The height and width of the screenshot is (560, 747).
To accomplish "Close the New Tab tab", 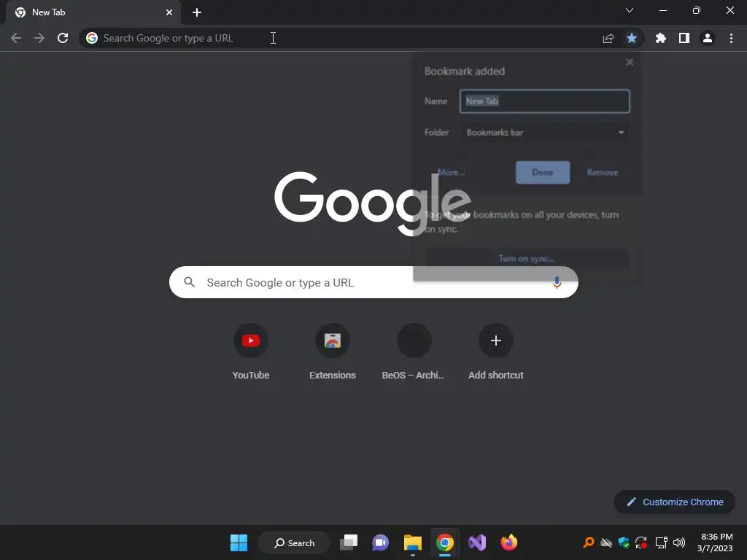I will pyautogui.click(x=169, y=12).
